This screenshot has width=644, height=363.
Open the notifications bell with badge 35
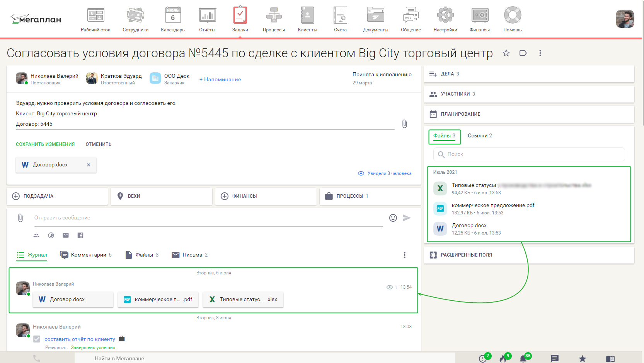(x=523, y=358)
